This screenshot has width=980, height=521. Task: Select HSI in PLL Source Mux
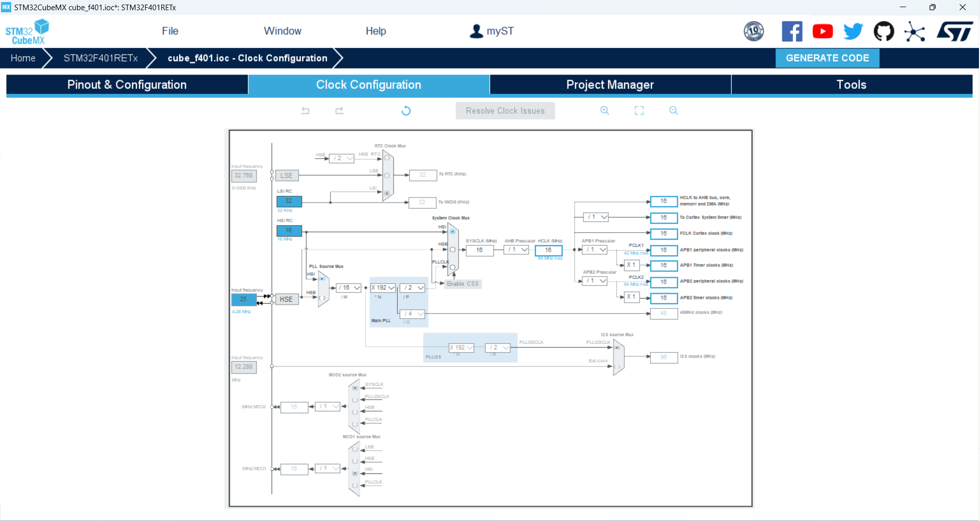(x=322, y=279)
